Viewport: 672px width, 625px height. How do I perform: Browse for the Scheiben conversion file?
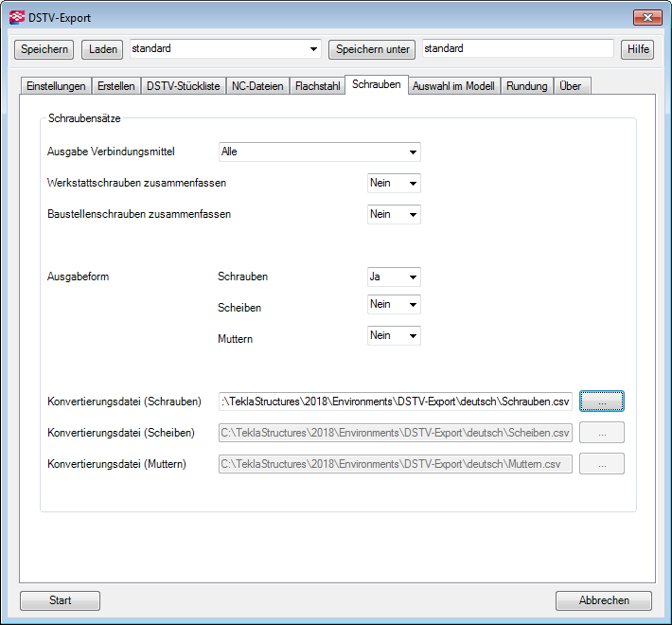[602, 433]
